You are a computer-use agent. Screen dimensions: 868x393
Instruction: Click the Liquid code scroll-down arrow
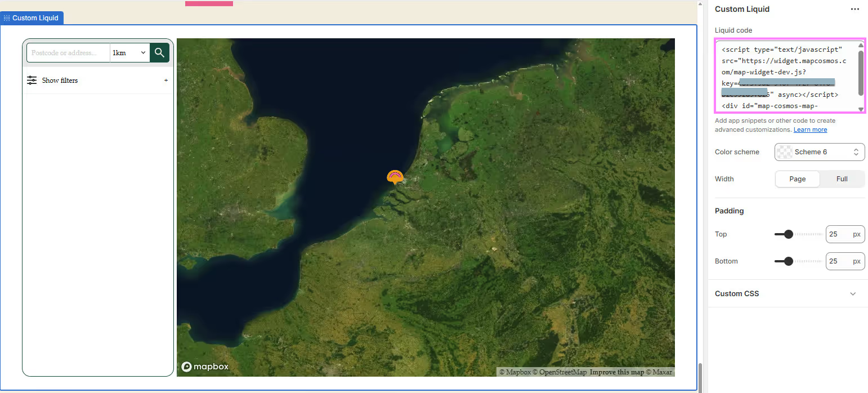tap(861, 109)
